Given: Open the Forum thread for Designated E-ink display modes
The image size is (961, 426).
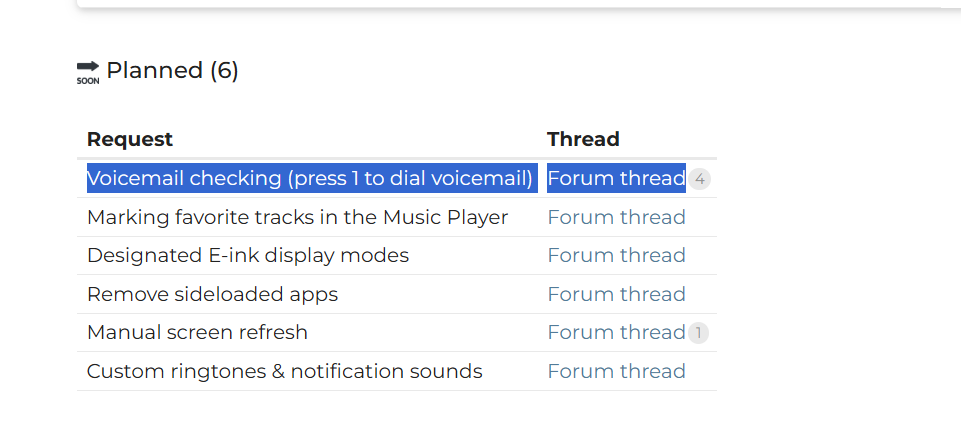Looking at the screenshot, I should pyautogui.click(x=616, y=256).
